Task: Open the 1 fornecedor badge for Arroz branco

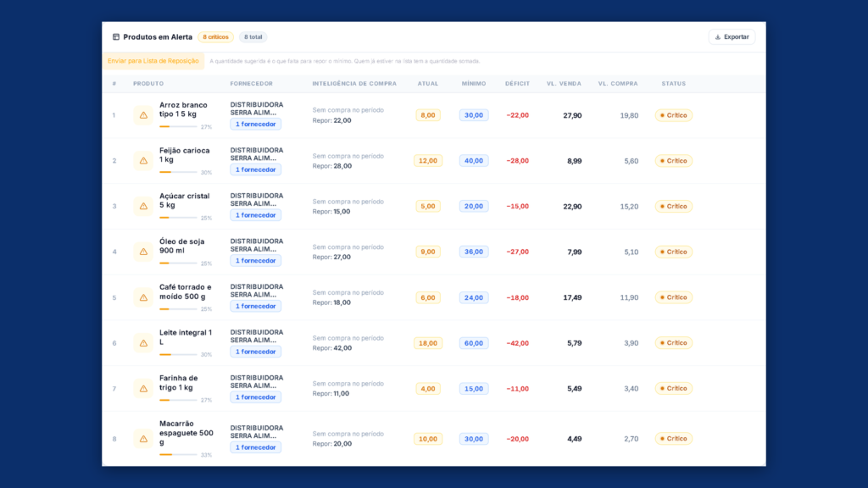Action: point(256,124)
